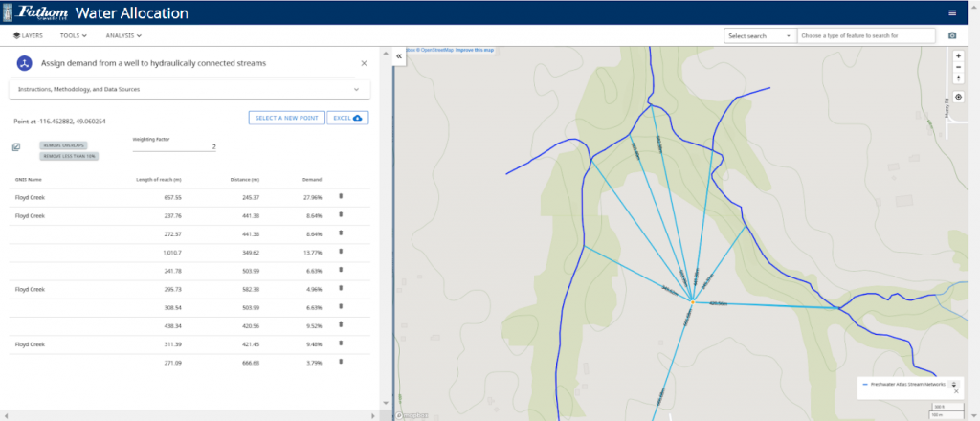Delete the row with reach 308.54

(x=341, y=306)
